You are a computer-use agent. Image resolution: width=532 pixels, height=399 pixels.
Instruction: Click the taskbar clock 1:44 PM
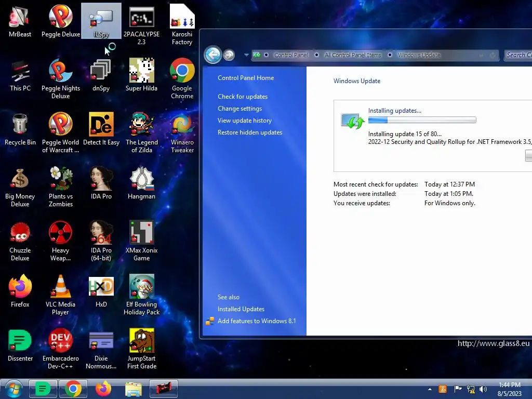click(509, 389)
